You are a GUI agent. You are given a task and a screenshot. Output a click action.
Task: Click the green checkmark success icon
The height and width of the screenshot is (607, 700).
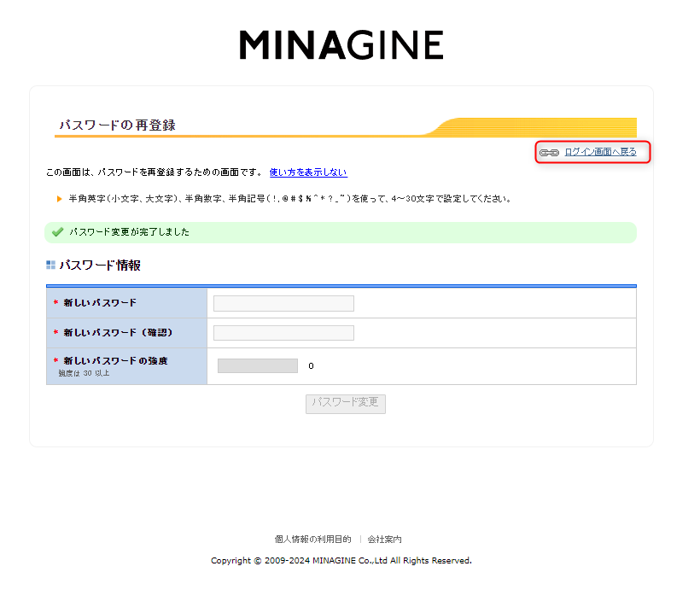click(57, 232)
